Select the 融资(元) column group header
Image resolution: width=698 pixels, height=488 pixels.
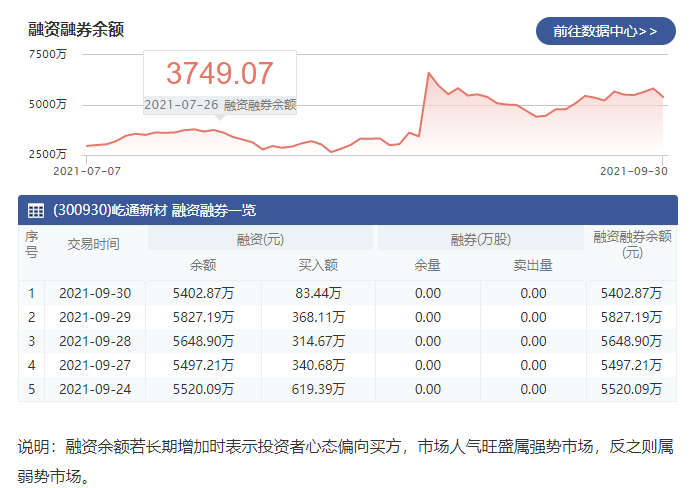[x=260, y=239]
